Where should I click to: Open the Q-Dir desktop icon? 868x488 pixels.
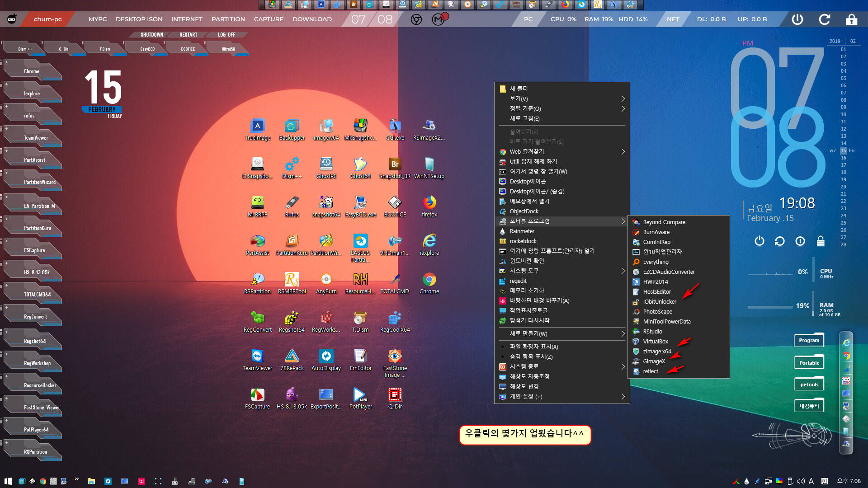395,399
